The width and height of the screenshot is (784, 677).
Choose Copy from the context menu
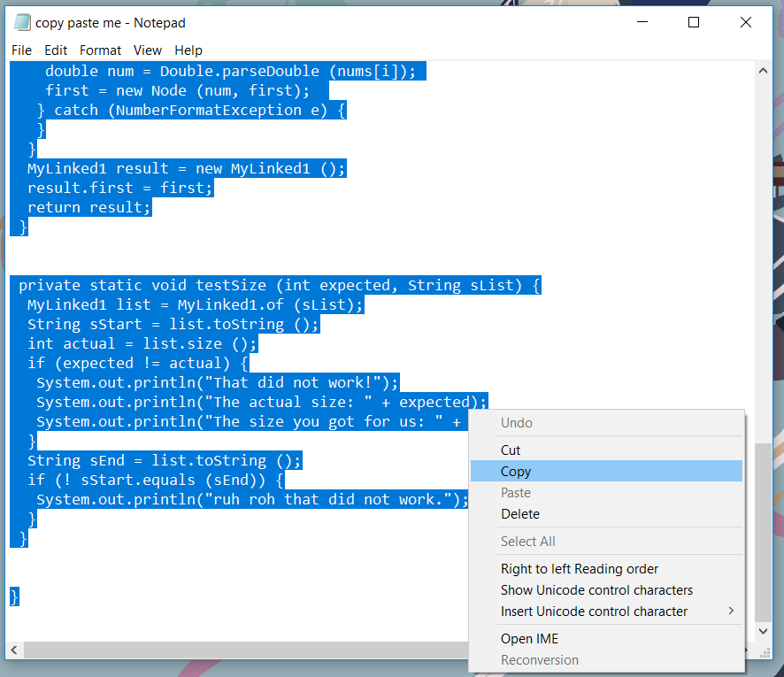click(606, 471)
